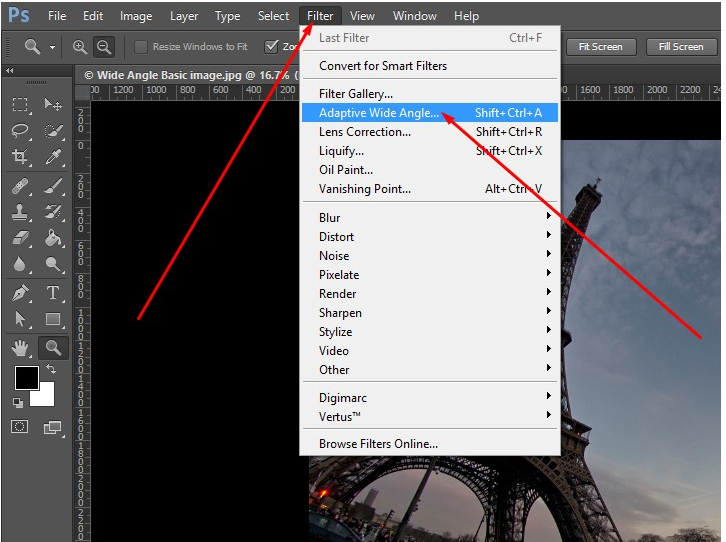Click the Fill Screen button
This screenshot has width=726, height=542.
click(681, 47)
